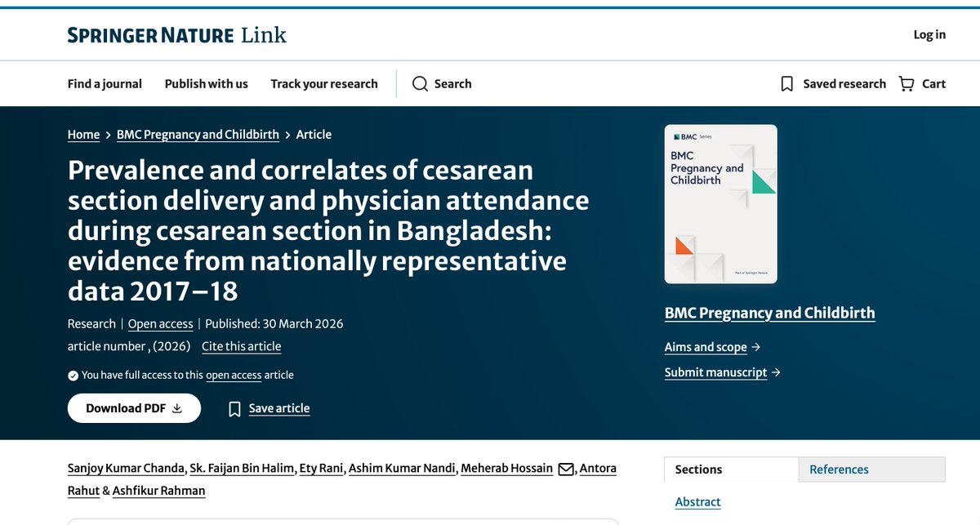Viewport: 980px width, 525px height.
Task: Open the Publish with us menu
Action: (207, 84)
